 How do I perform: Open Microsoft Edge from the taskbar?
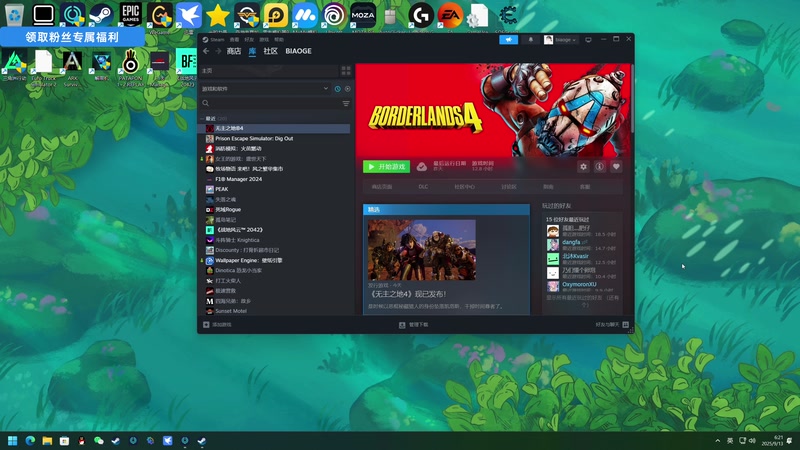pyautogui.click(x=30, y=441)
